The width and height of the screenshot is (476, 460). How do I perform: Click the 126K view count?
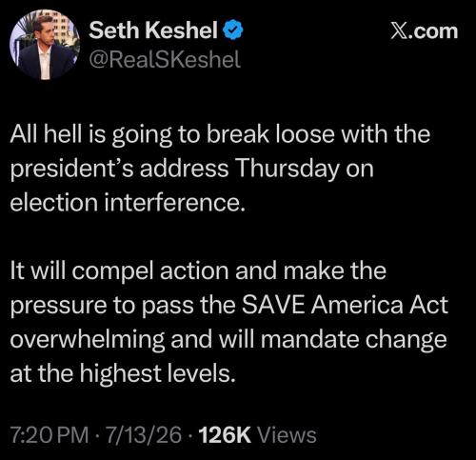225,434
